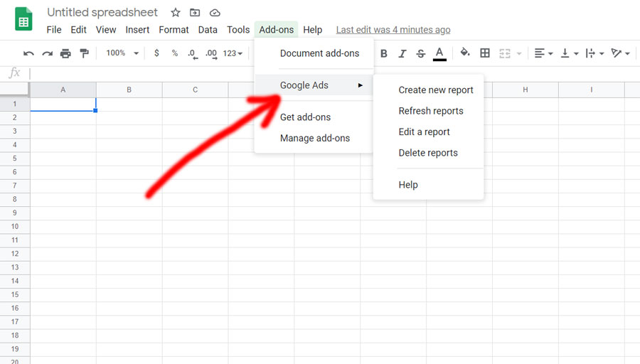Toggle italic formatting

[x=402, y=53]
